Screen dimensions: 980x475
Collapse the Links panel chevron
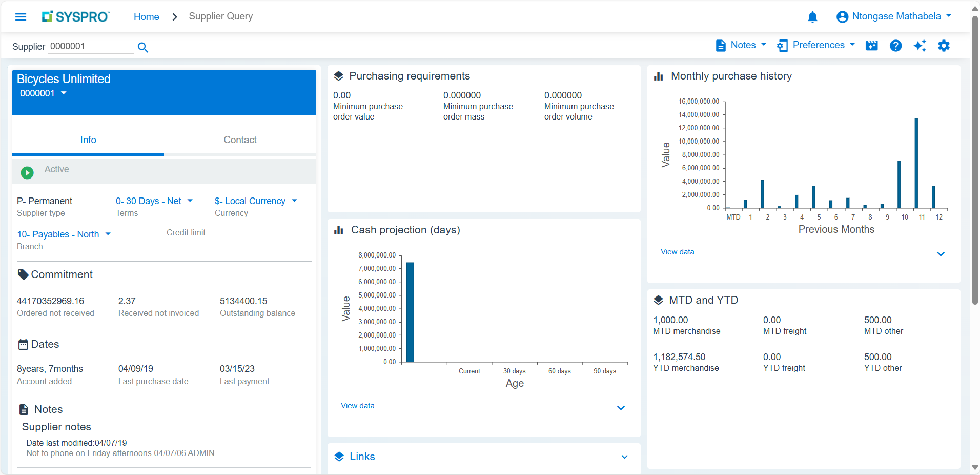pyautogui.click(x=624, y=457)
